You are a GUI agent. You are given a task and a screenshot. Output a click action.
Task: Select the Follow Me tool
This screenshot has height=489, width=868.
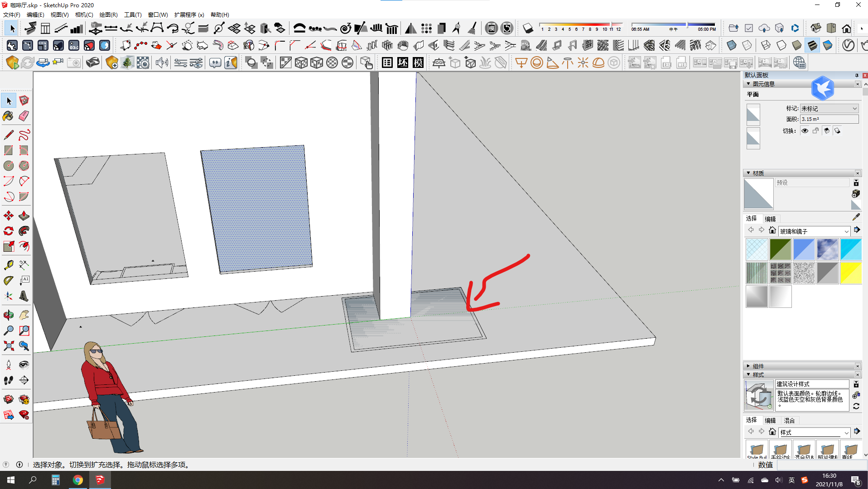coord(24,231)
